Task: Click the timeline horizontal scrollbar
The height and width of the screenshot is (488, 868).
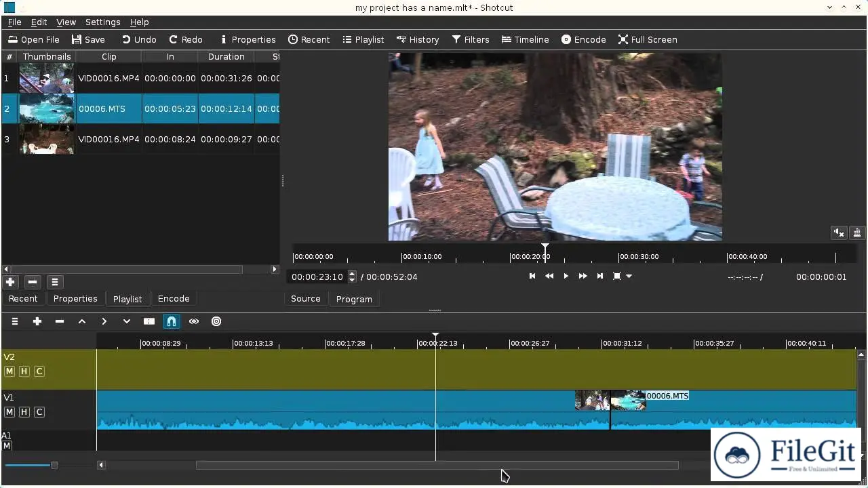Action: coord(437,465)
